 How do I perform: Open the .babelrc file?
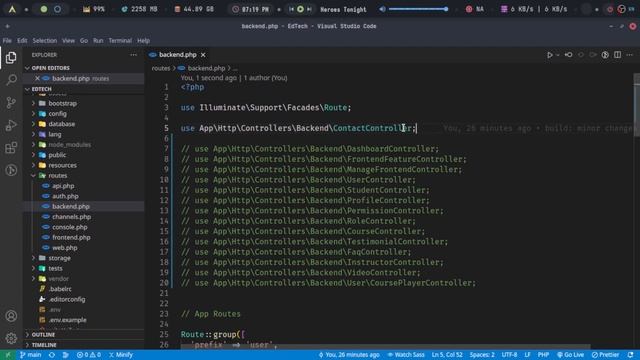(60, 289)
